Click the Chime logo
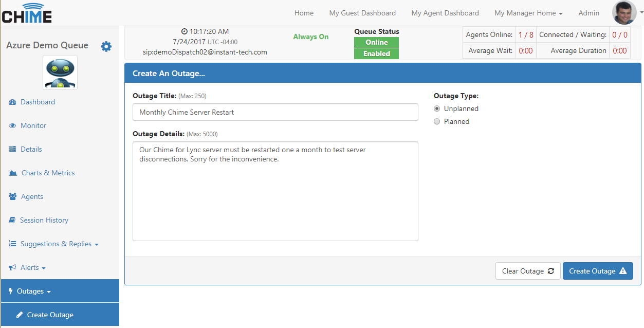The width and height of the screenshot is (644, 328). click(x=27, y=13)
